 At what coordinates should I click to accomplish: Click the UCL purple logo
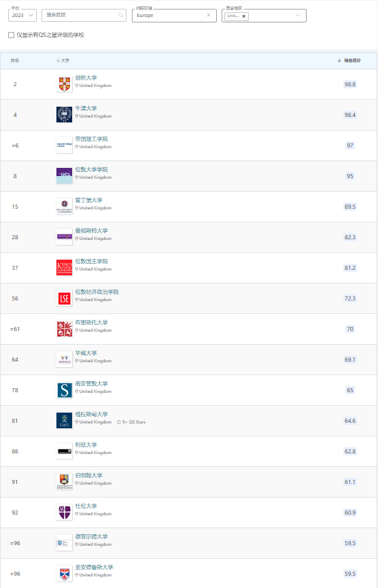(x=64, y=176)
